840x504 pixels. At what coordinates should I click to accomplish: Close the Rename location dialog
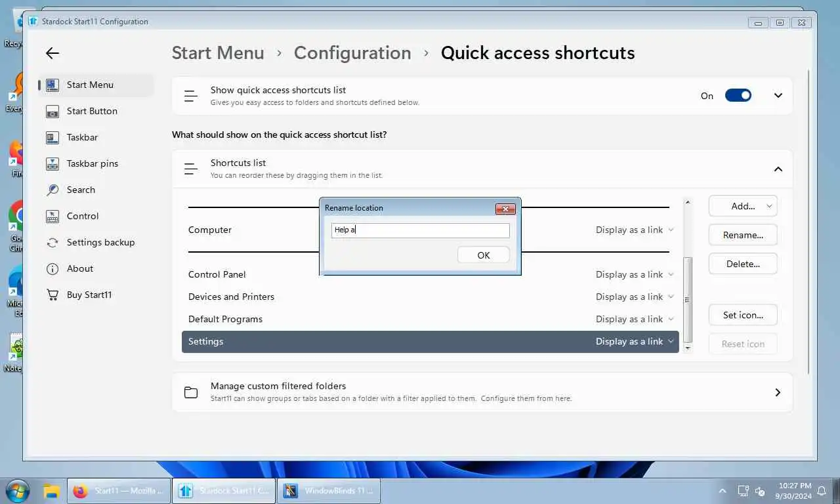[505, 209]
